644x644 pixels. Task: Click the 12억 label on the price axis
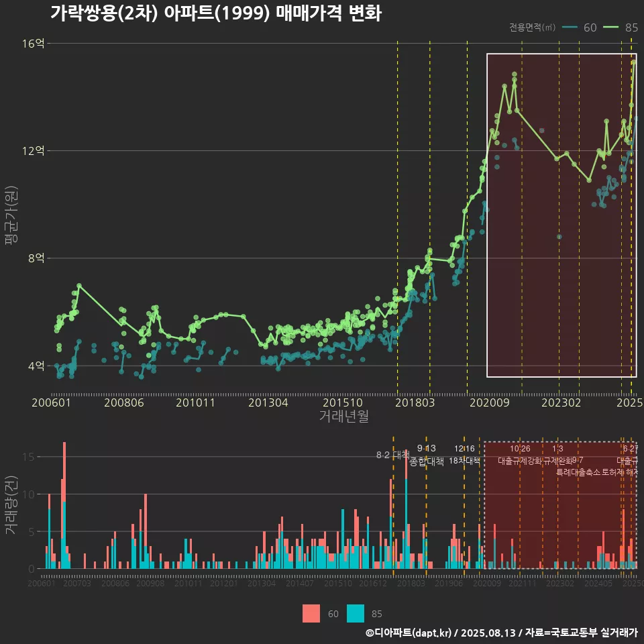coord(33,151)
